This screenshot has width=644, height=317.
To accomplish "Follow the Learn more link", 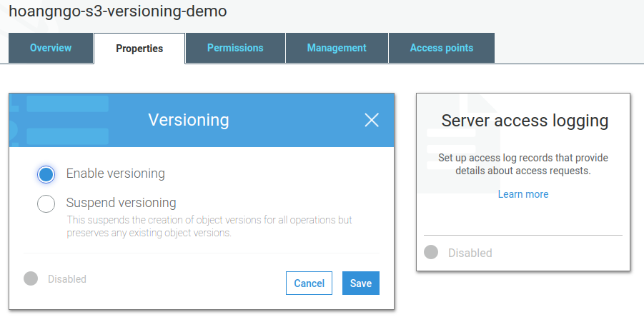I will tap(523, 194).
